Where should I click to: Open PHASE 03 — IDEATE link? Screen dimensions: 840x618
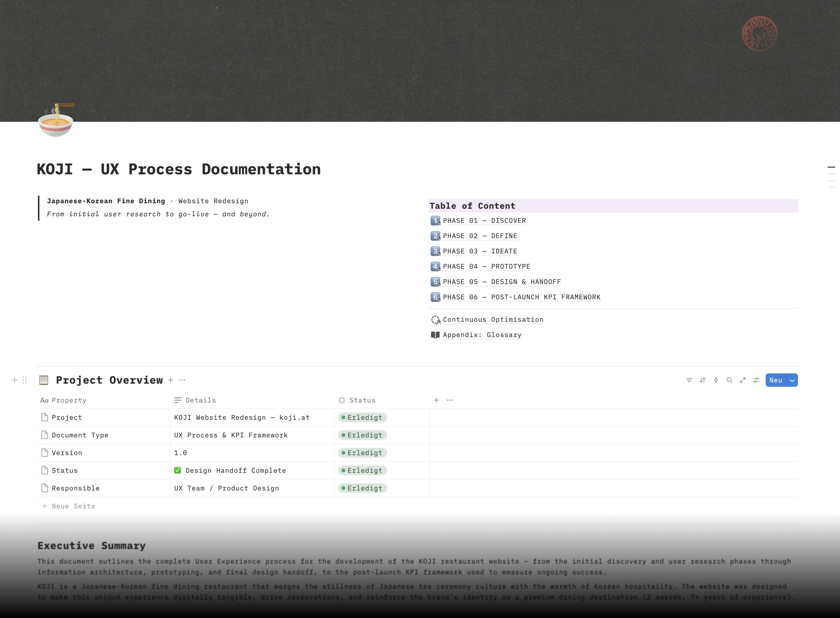[x=480, y=251]
